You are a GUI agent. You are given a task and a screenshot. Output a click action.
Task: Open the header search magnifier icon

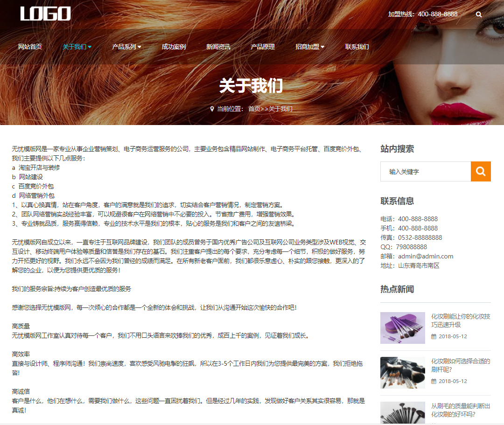pyautogui.click(x=479, y=14)
